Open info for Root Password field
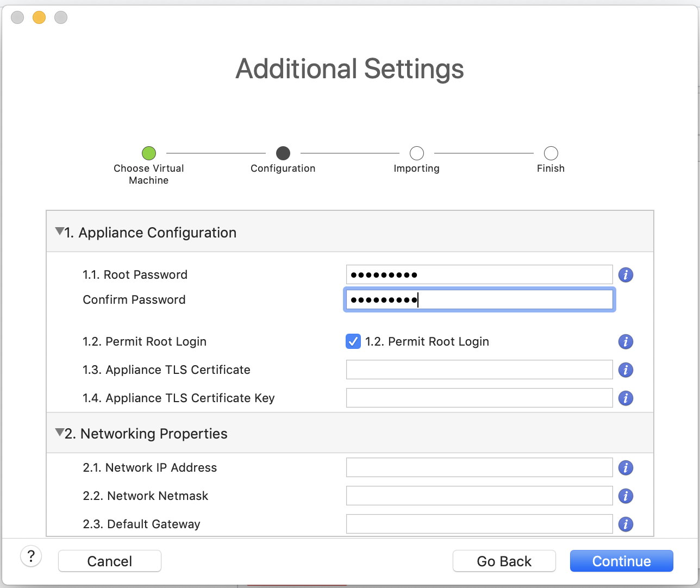 pos(626,275)
